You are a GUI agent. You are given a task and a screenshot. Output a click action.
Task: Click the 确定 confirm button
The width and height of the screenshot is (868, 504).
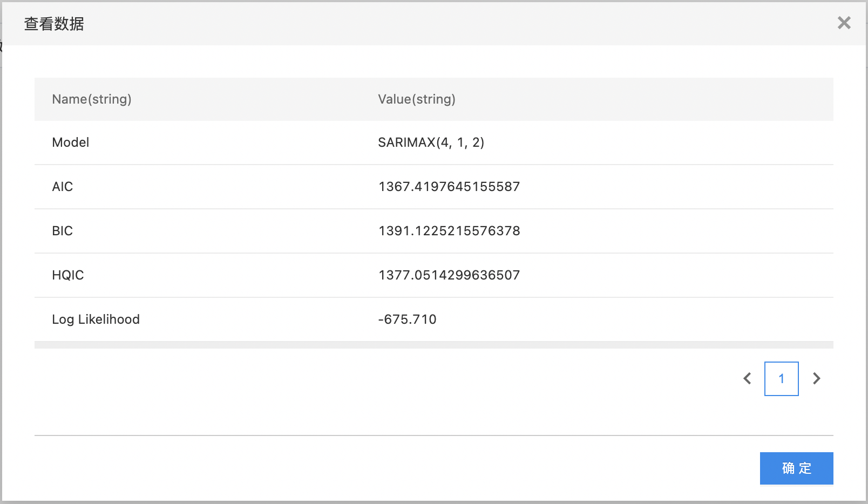(x=796, y=468)
